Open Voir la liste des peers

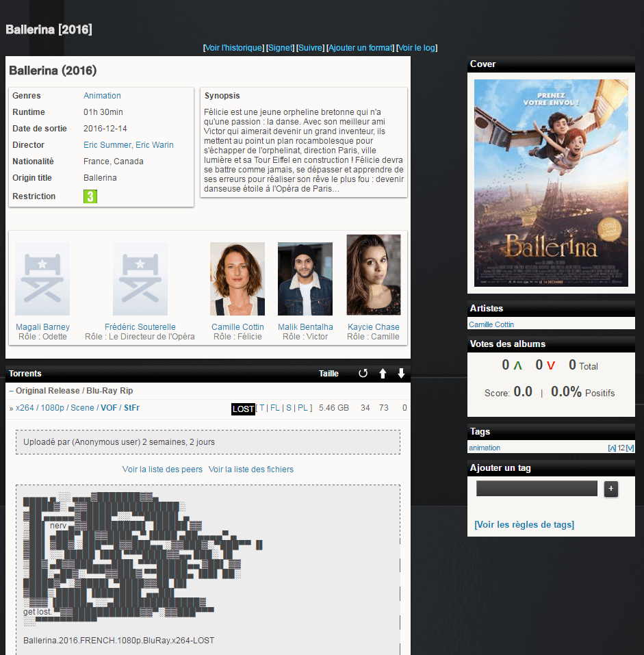pos(162,470)
